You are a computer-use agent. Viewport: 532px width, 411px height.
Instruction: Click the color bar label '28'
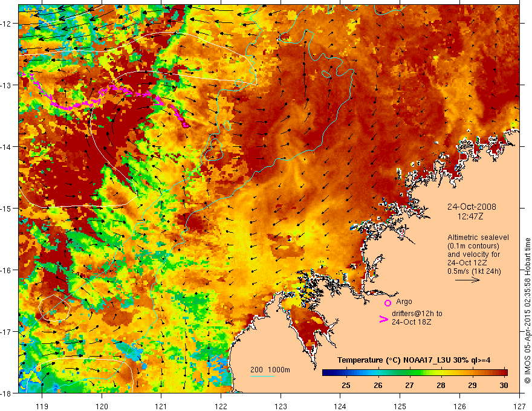coord(441,385)
